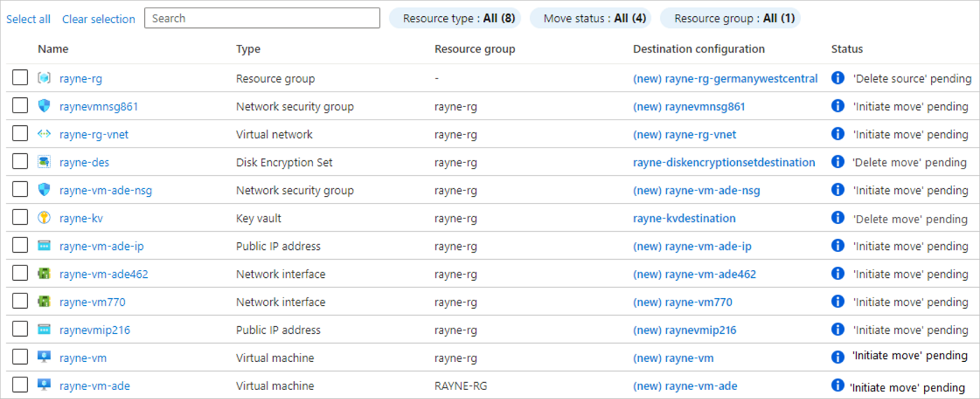Focus the Search input field
Screen dimensions: 980x399
[x=262, y=18]
